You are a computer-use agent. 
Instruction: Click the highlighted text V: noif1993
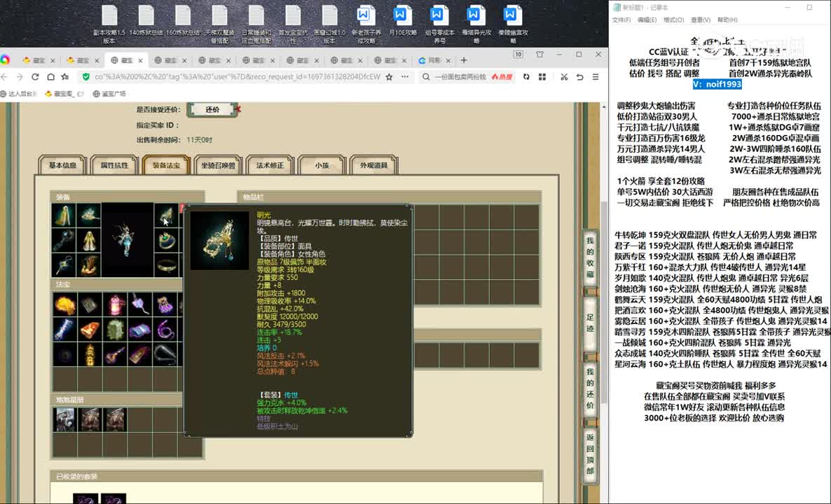pos(717,84)
